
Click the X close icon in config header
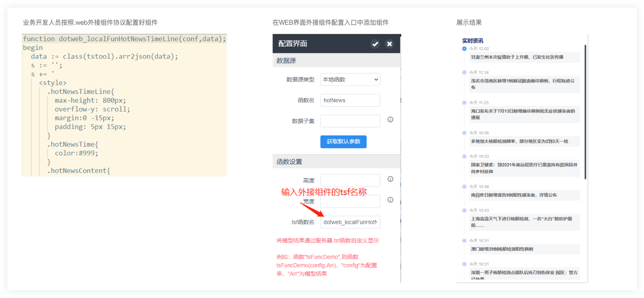(x=389, y=44)
